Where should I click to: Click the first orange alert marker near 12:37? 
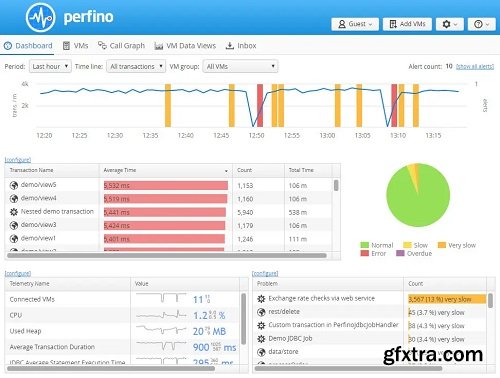point(168,105)
